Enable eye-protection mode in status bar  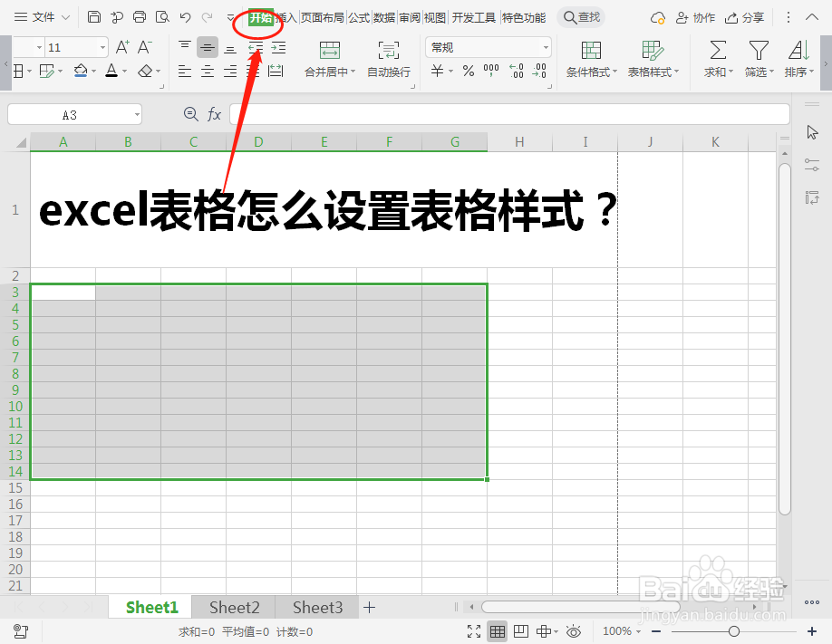573,630
